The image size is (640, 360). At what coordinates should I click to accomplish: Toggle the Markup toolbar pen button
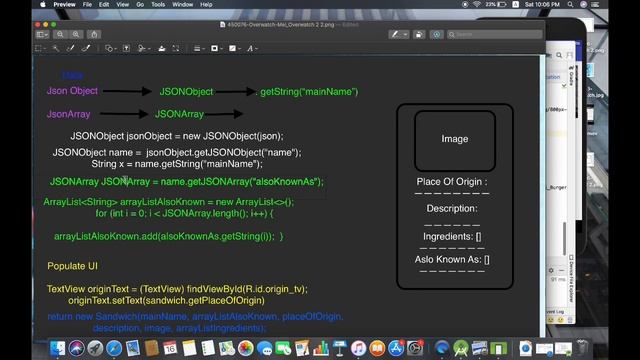(395, 35)
